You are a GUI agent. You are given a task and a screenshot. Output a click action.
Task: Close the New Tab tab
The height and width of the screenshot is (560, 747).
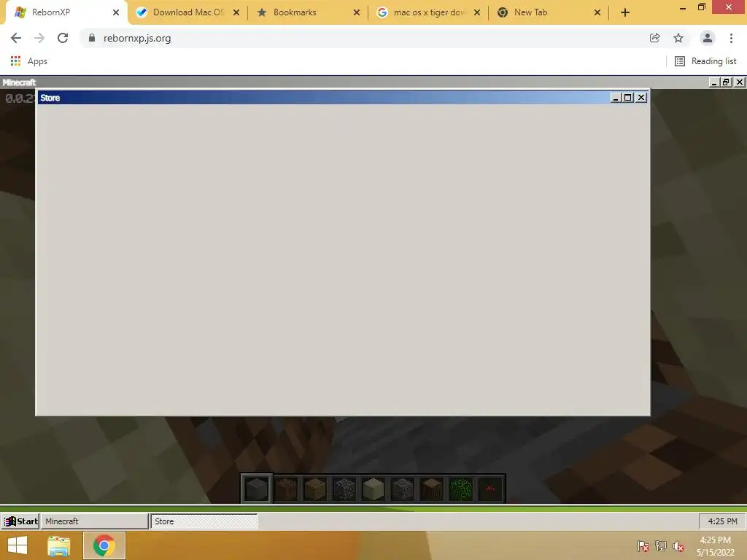(x=597, y=12)
